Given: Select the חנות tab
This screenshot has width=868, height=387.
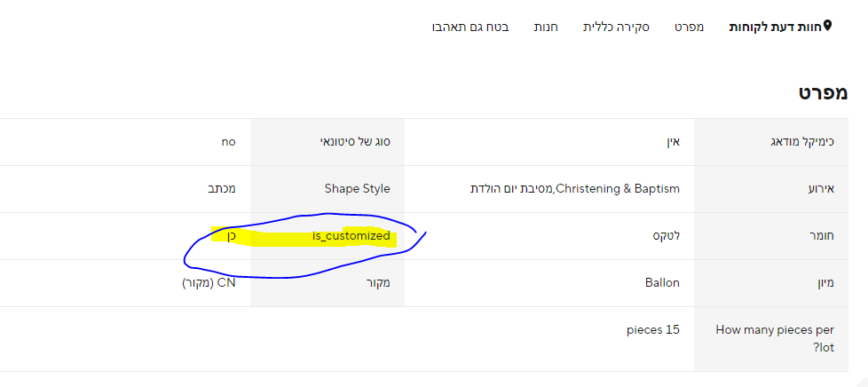Looking at the screenshot, I should [x=545, y=28].
